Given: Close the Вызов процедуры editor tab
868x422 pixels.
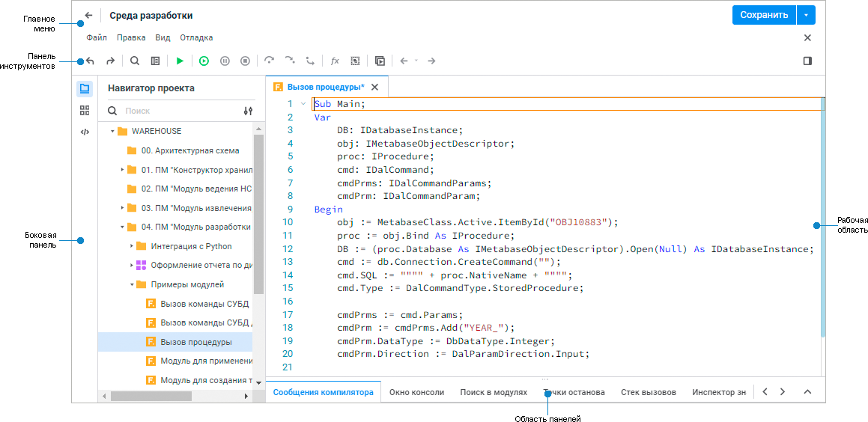Looking at the screenshot, I should (375, 87).
